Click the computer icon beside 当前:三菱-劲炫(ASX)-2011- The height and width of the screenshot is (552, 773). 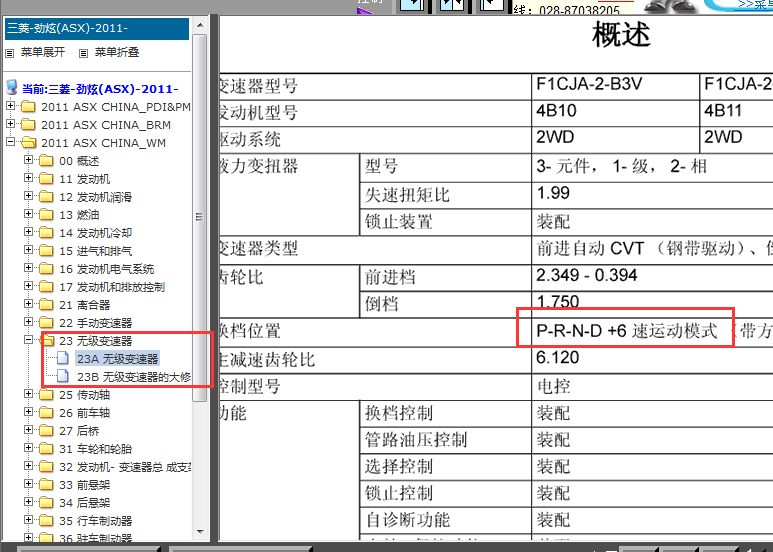12,88
